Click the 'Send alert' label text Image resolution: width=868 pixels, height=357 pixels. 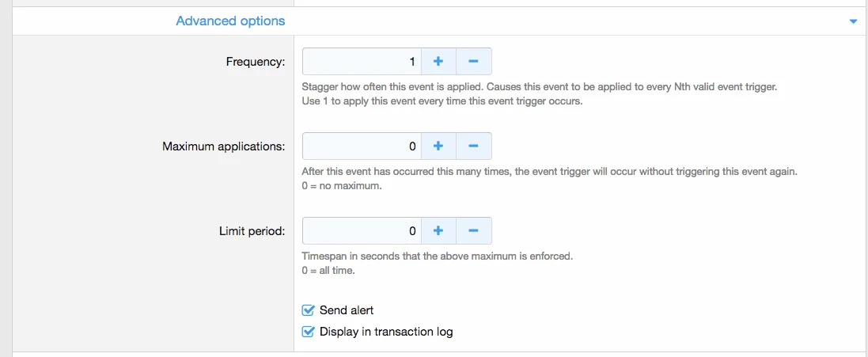pos(347,310)
